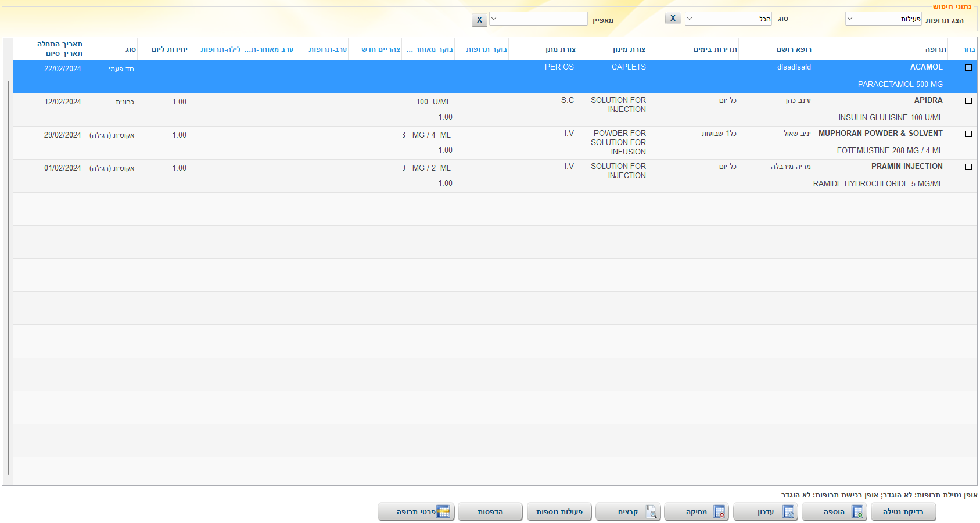Click the קבצים files button

(x=628, y=512)
